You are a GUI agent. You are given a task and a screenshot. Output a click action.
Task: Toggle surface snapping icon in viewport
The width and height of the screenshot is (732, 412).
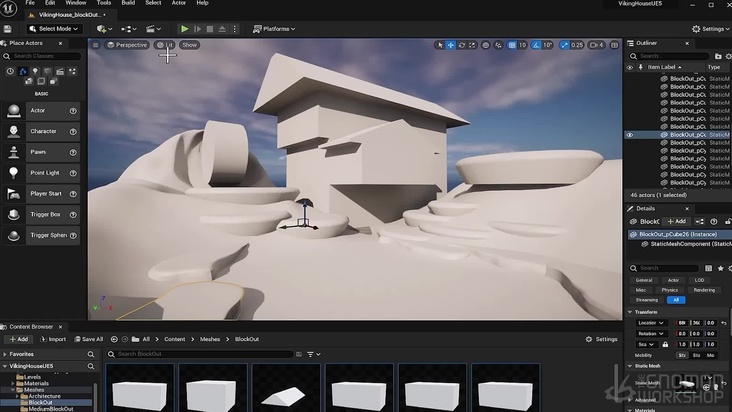(x=499, y=45)
